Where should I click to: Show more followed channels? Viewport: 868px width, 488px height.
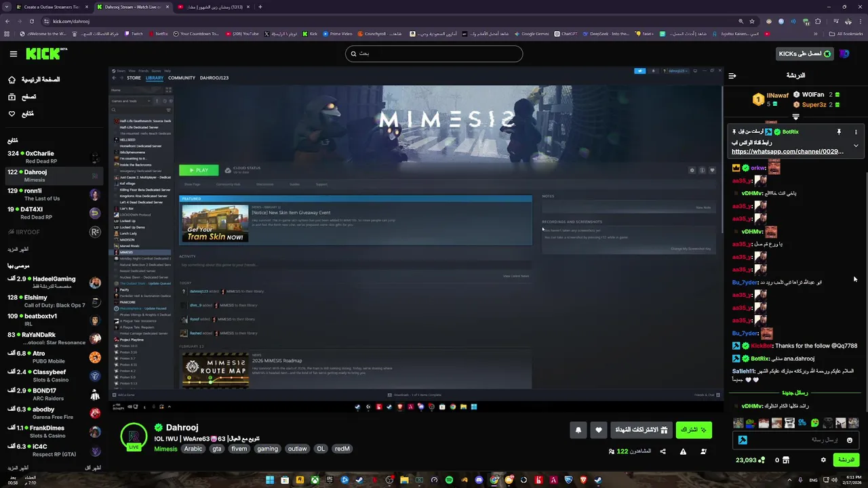18,249
